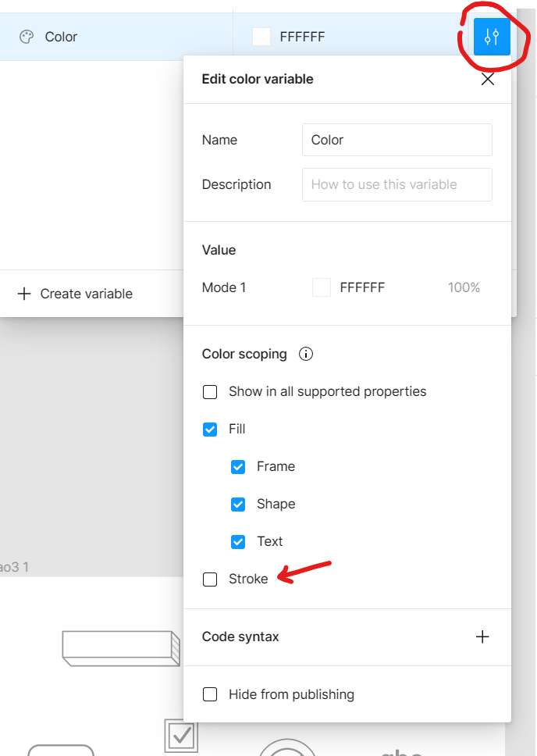
Task: Close the Edit color variable panel
Action: pos(488,79)
